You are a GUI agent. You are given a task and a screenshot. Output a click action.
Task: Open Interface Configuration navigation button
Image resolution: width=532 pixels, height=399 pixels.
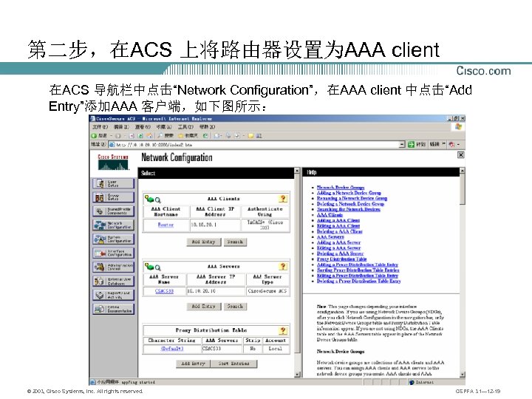pyautogui.click(x=113, y=253)
